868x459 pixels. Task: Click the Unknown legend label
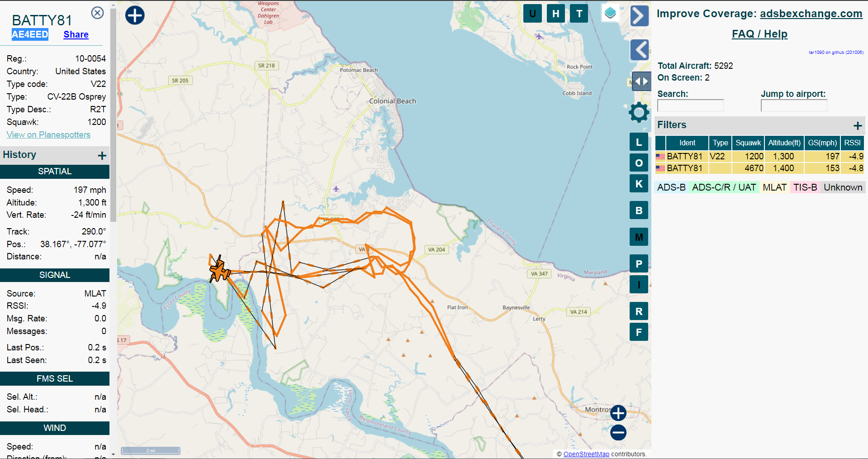coord(843,187)
